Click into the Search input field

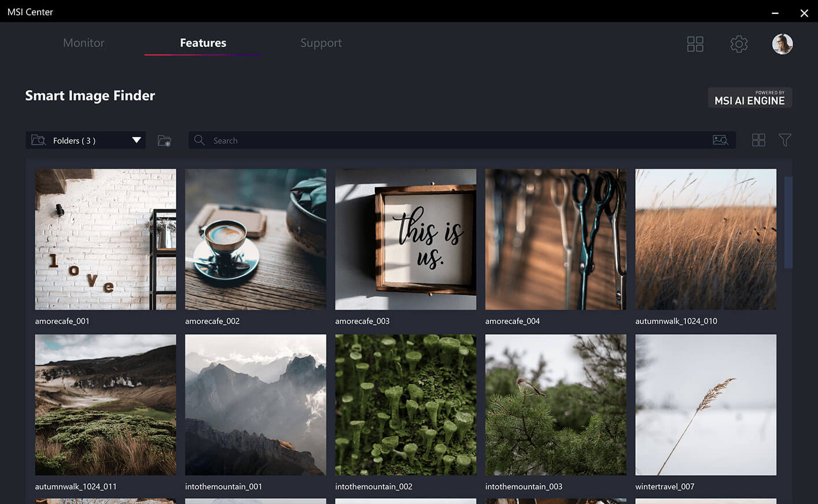click(x=451, y=140)
